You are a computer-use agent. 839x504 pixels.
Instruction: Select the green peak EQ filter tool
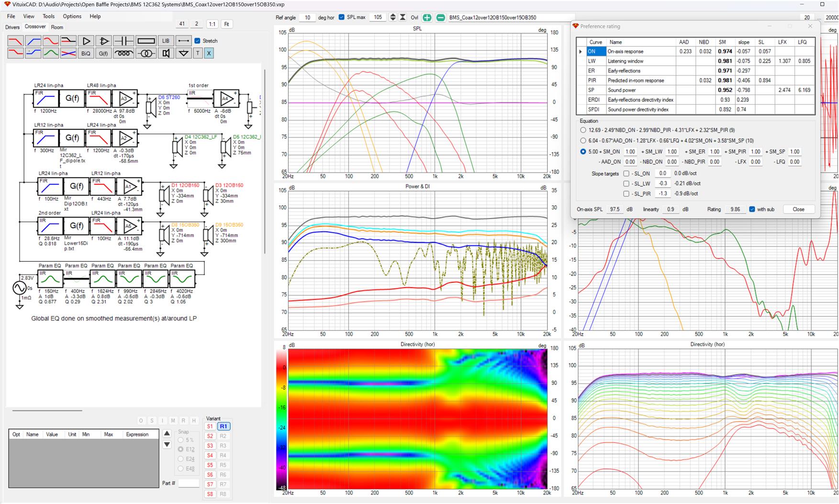point(51,53)
